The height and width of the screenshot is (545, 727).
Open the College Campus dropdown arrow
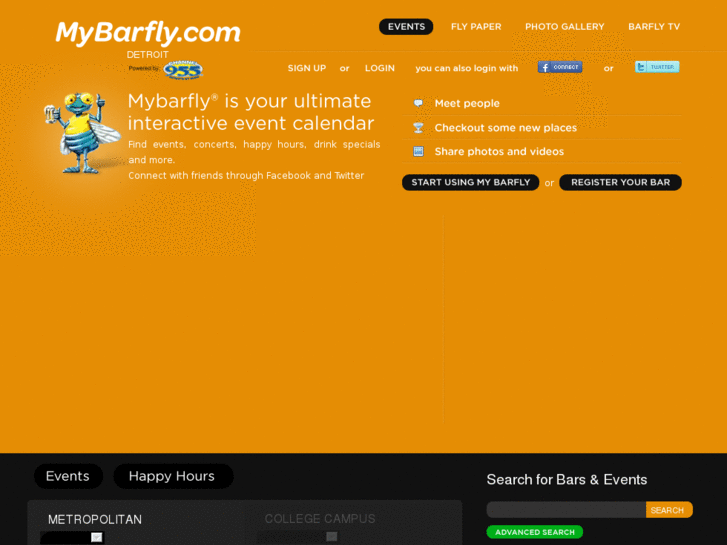tap(332, 537)
